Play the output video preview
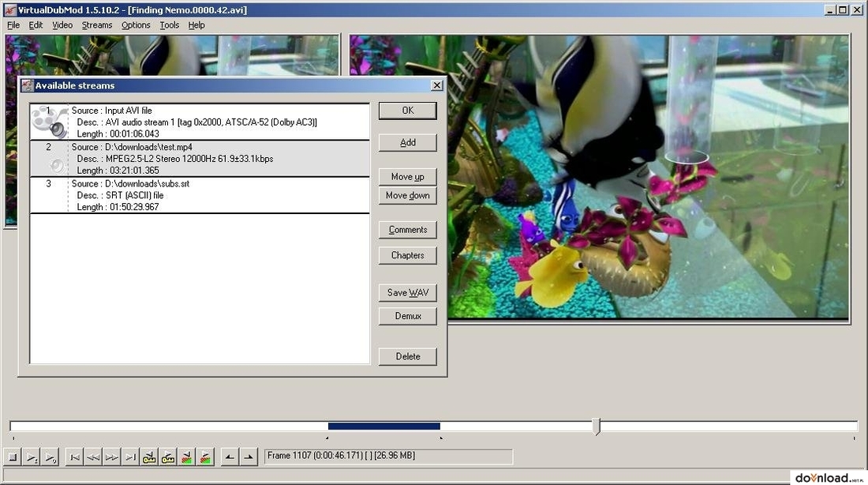 click(x=50, y=457)
